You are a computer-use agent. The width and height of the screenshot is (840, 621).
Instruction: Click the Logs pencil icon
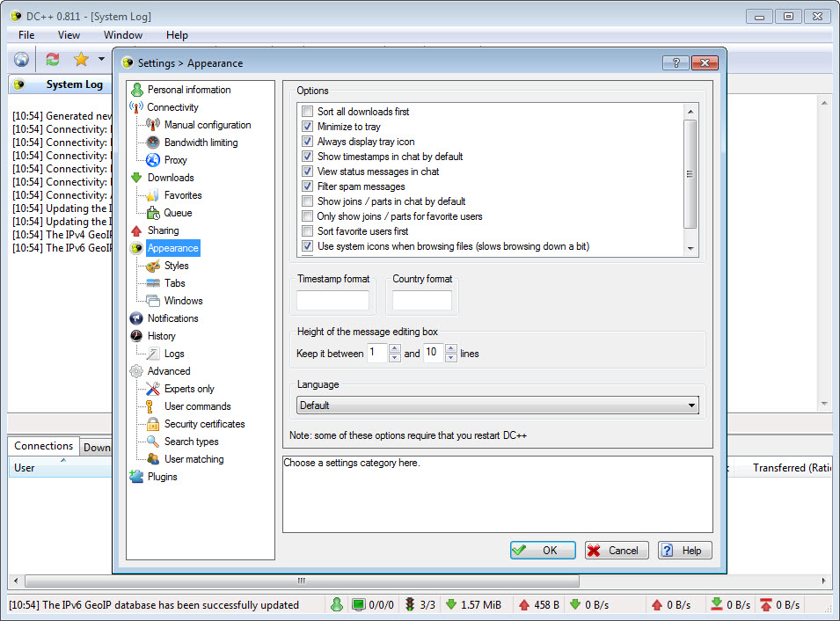[153, 354]
